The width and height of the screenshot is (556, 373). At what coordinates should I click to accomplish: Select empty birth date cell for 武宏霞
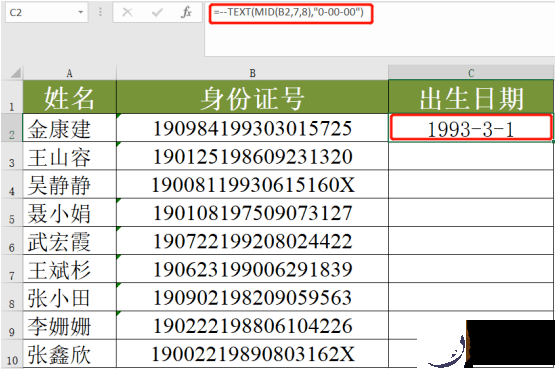(x=471, y=240)
